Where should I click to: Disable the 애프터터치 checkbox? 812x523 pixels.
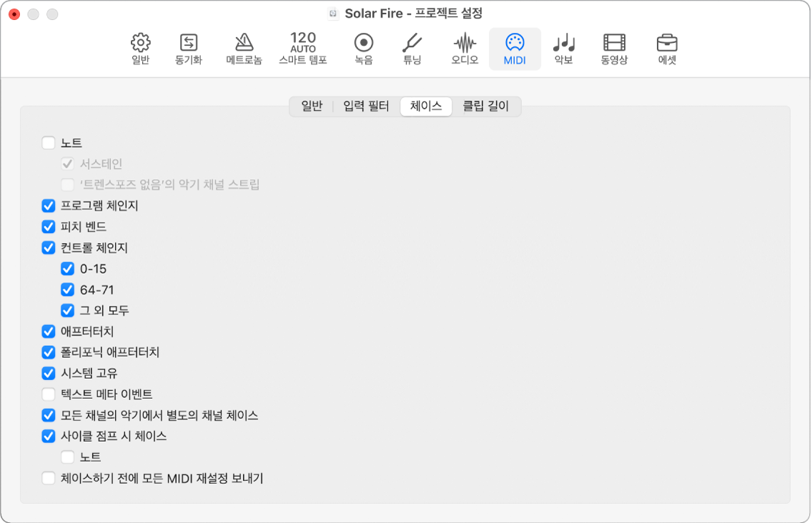(49, 332)
